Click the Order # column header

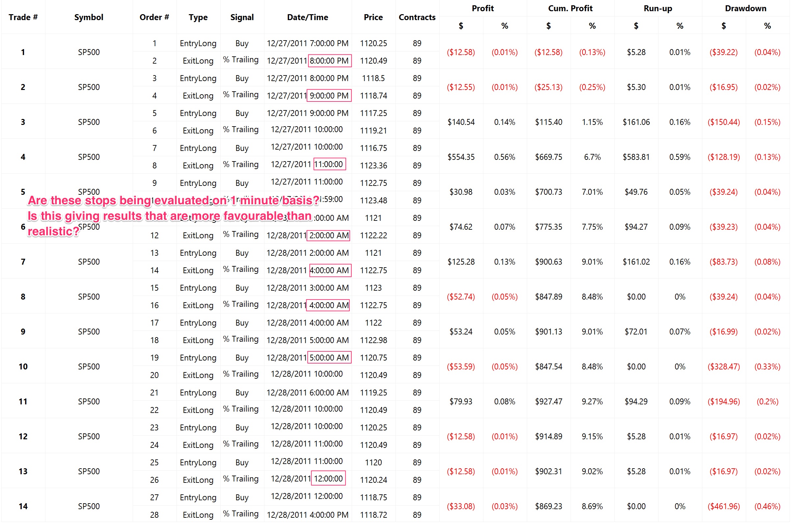point(155,17)
